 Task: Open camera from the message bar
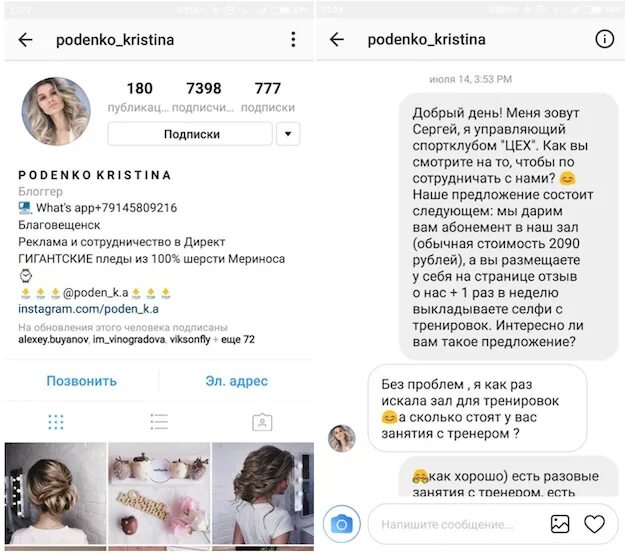coord(342,524)
